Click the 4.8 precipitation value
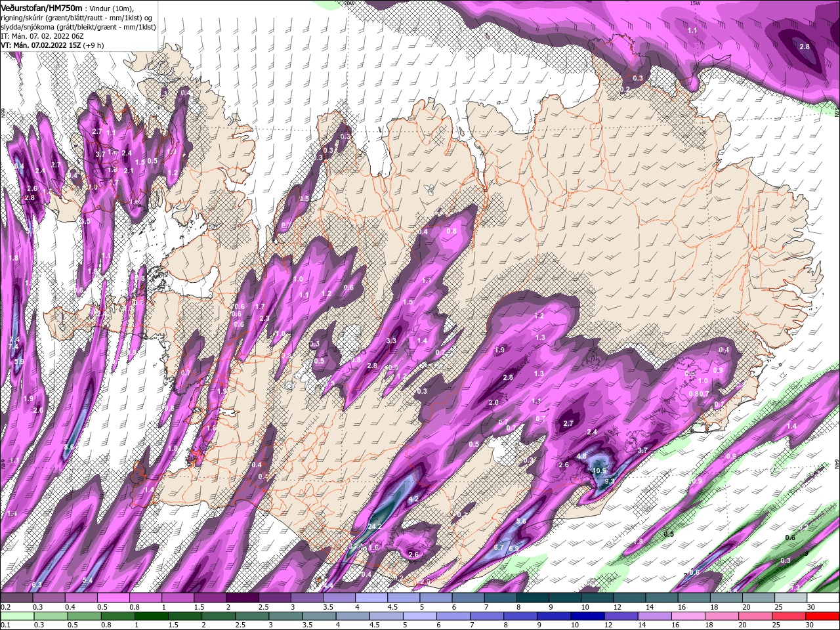 point(581,456)
